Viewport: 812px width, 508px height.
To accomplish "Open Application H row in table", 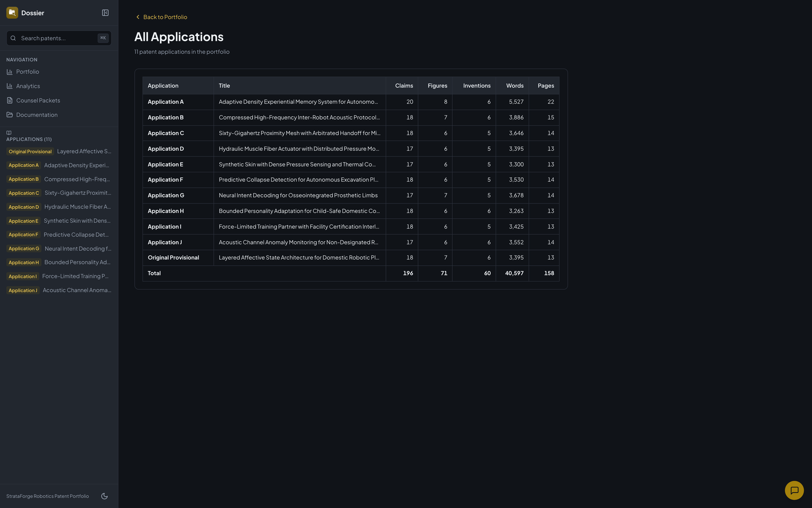I will click(x=351, y=211).
